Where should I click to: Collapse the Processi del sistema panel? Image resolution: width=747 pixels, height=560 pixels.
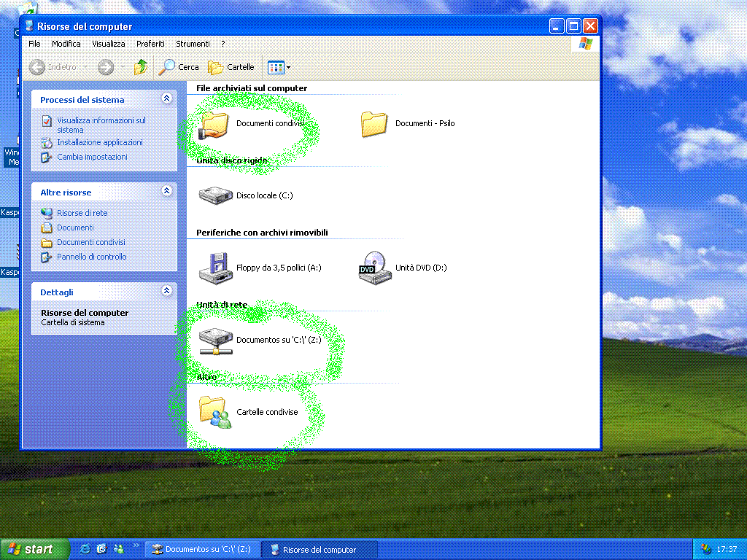coord(167,99)
